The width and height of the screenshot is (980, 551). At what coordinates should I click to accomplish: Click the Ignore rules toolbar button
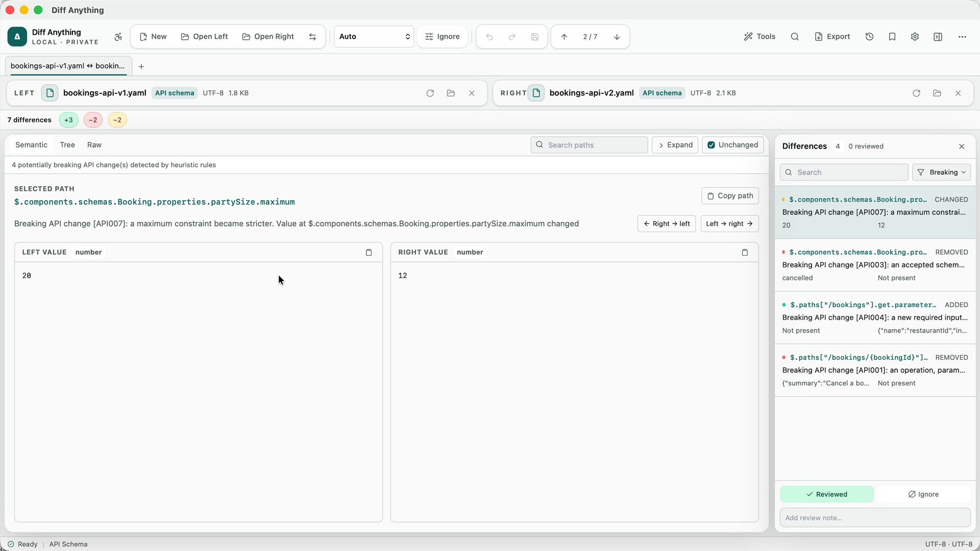442,37
